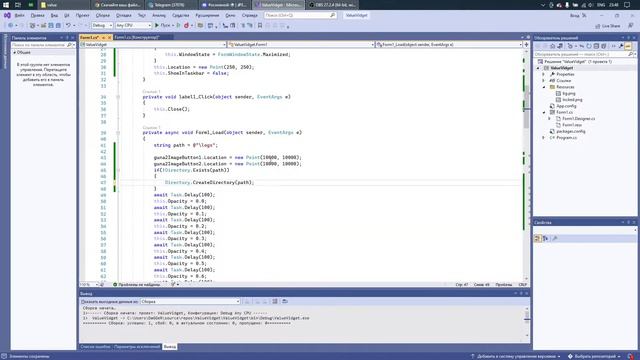The height and width of the screenshot is (360, 640).
Task: Open the Отладка menu
Action: pyautogui.click(x=123, y=15)
